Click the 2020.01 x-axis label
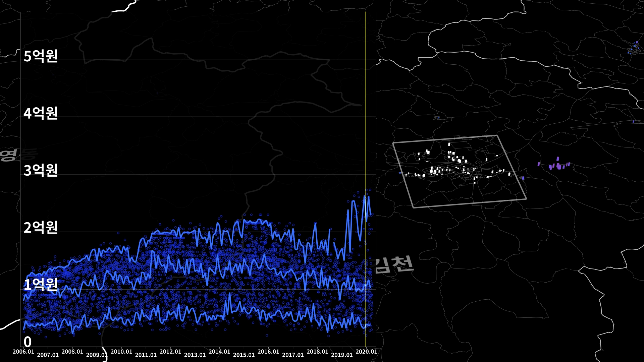644x362 pixels. pos(366,352)
